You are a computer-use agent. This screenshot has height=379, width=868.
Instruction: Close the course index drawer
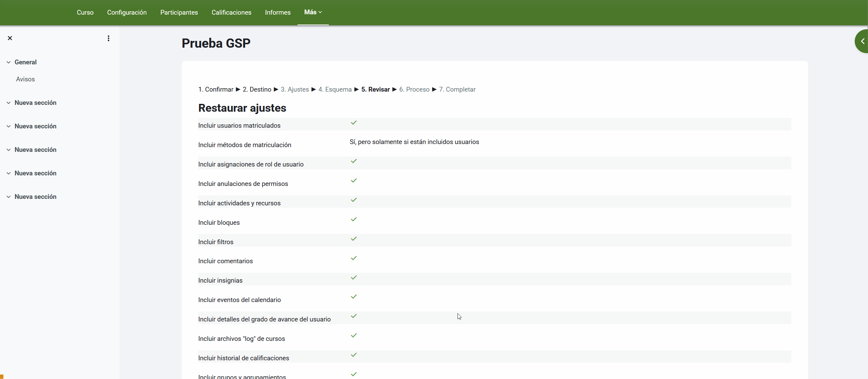coord(10,38)
